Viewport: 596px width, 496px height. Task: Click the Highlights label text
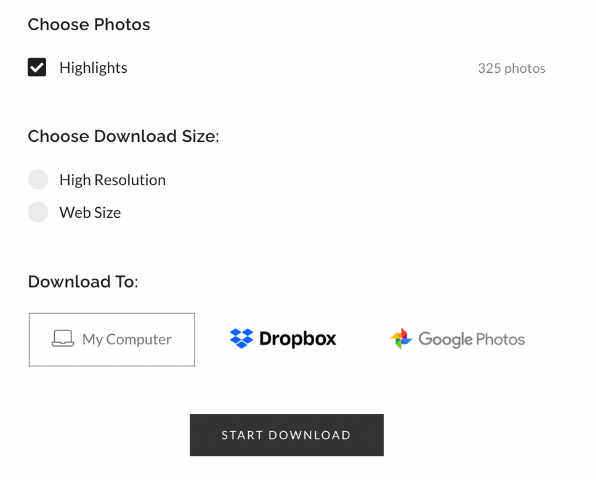(x=93, y=68)
